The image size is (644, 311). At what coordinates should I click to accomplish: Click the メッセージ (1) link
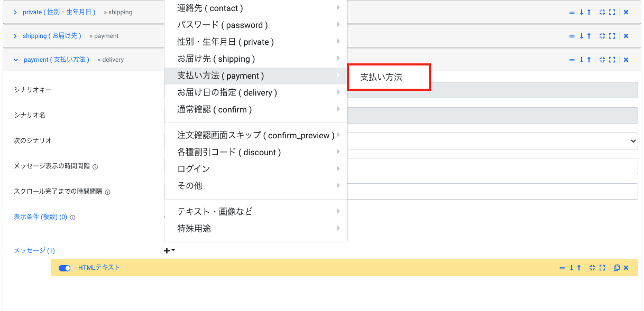point(34,251)
